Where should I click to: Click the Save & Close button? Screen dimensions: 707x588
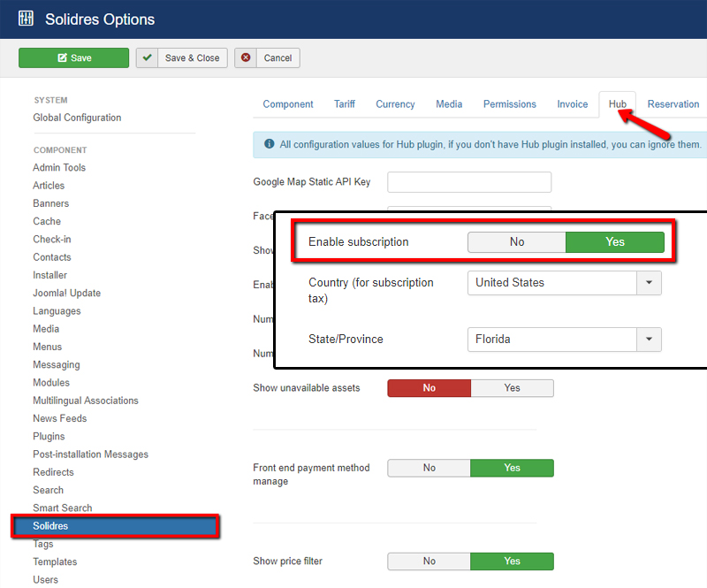point(181,57)
